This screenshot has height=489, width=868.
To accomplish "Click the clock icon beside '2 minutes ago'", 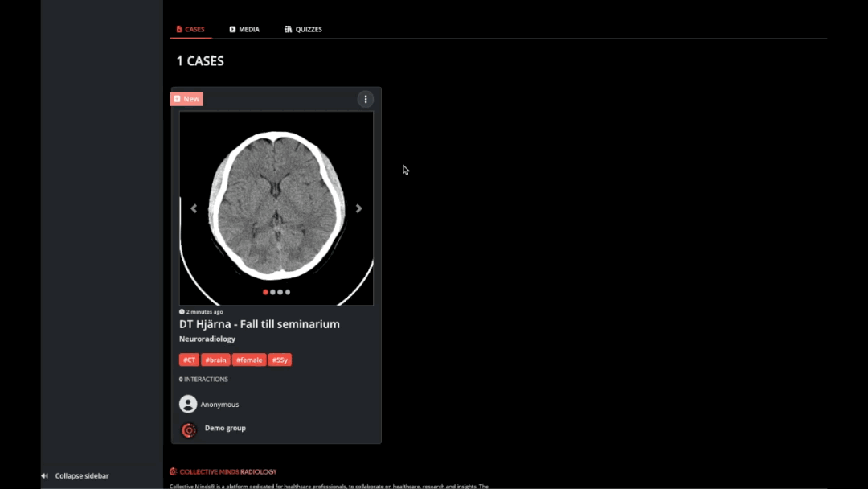I will click(180, 311).
